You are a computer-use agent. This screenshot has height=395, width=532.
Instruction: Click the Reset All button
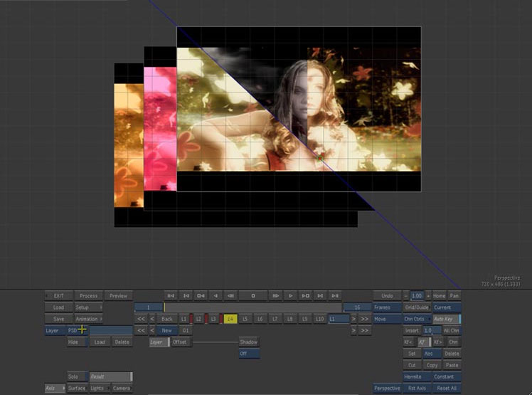pos(447,388)
